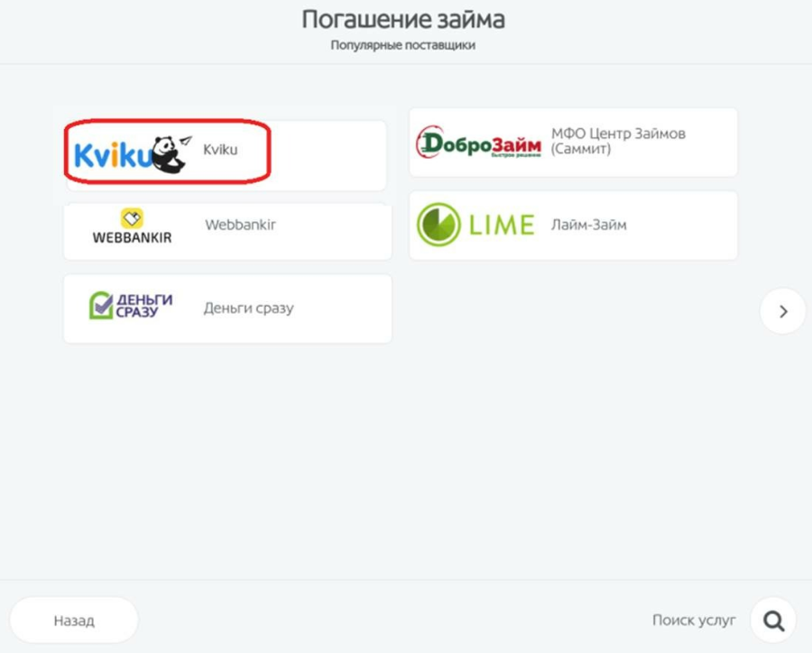812x653 pixels.
Task: Select the Kviku provider name label
Action: [x=220, y=150]
